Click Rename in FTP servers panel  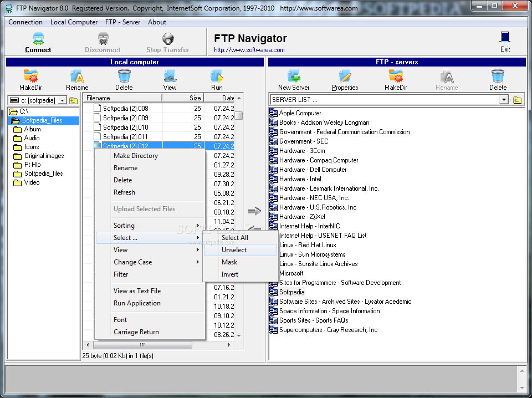[x=447, y=76]
